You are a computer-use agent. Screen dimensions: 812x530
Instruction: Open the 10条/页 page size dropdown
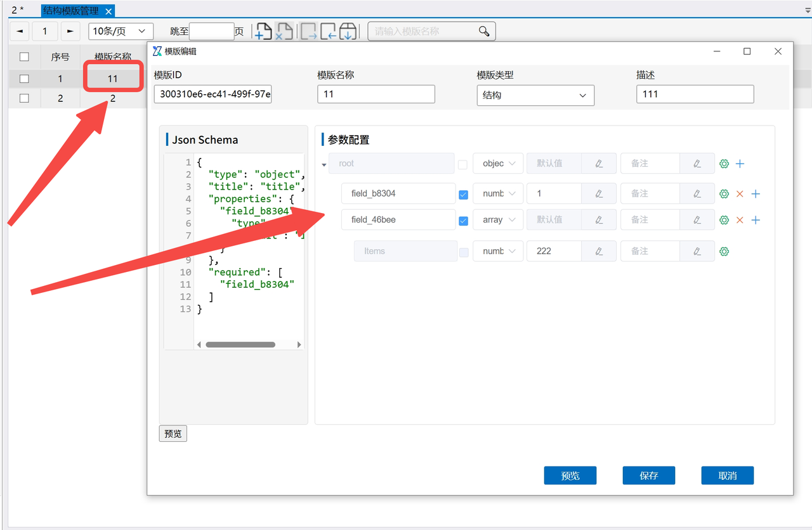[x=121, y=31]
